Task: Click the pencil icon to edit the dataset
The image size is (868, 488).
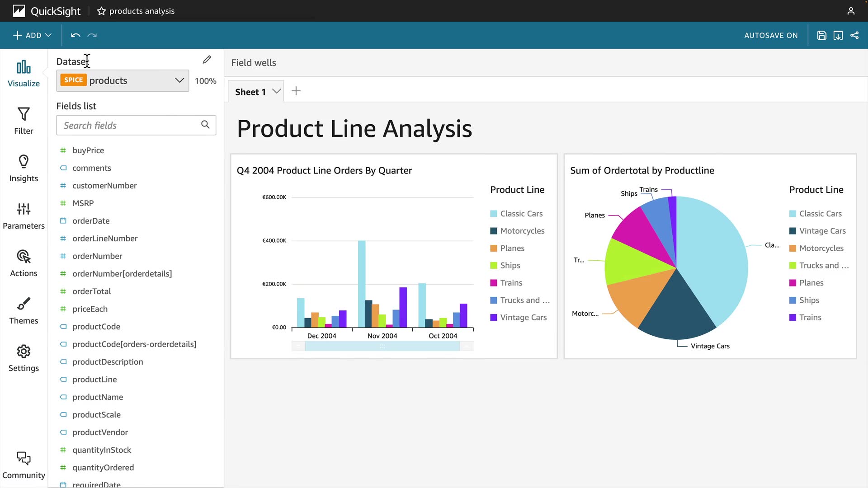Action: click(x=207, y=60)
